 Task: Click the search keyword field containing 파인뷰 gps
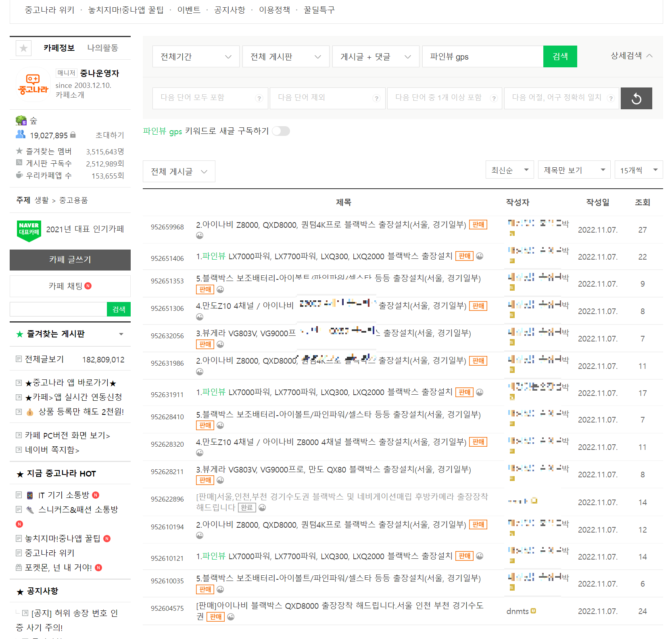point(483,56)
